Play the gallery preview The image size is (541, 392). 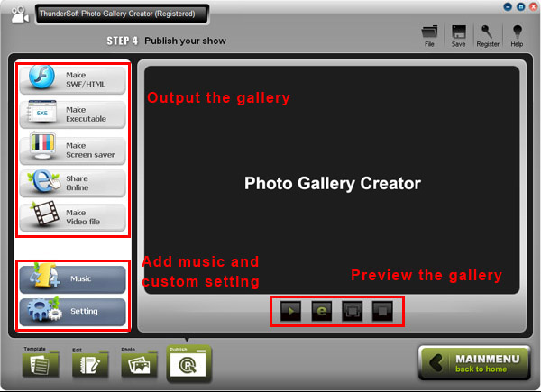coord(290,311)
